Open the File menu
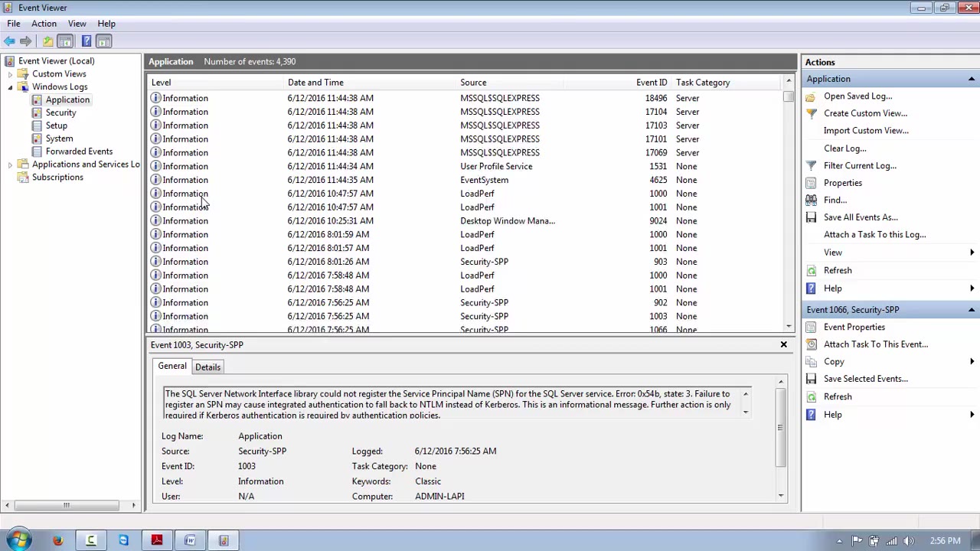Screen dimensions: 980x551 (x=14, y=24)
